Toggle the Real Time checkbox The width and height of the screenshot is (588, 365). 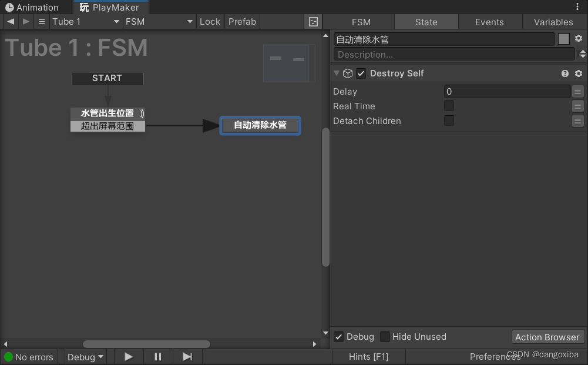point(449,106)
